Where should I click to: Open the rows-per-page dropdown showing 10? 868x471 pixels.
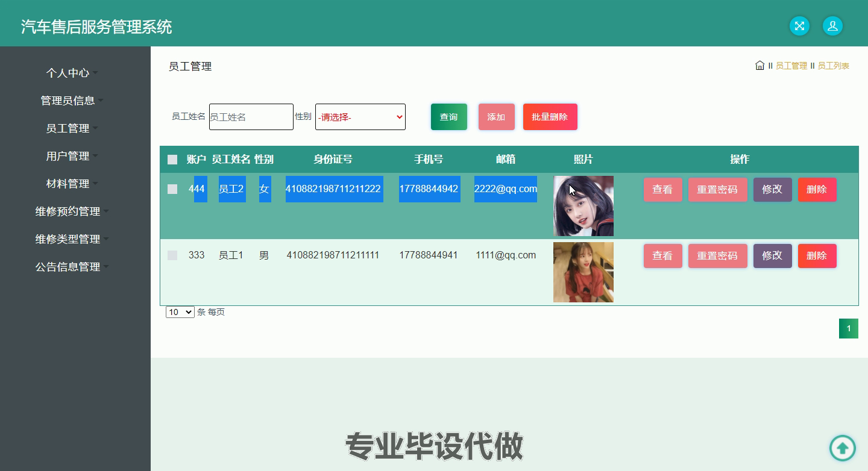pos(180,312)
